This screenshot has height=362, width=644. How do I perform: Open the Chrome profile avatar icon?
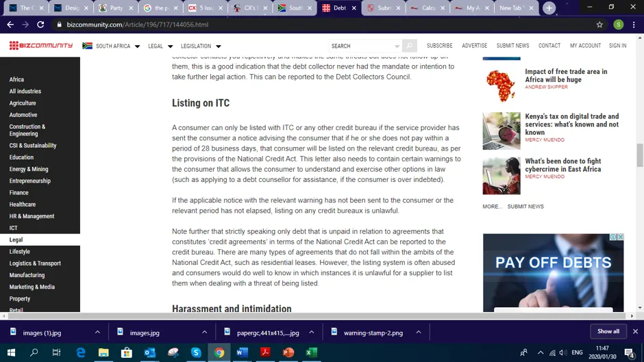point(618,25)
